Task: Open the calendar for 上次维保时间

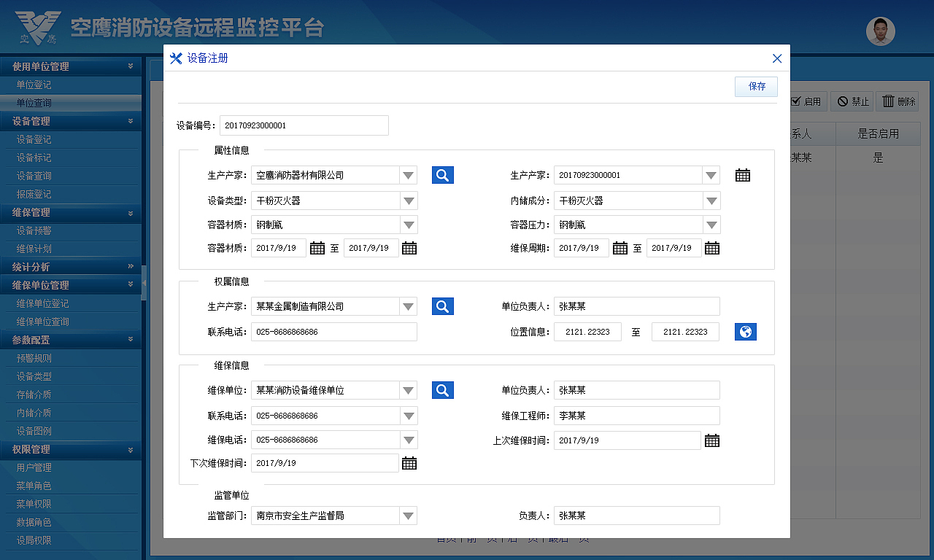Action: (x=712, y=440)
